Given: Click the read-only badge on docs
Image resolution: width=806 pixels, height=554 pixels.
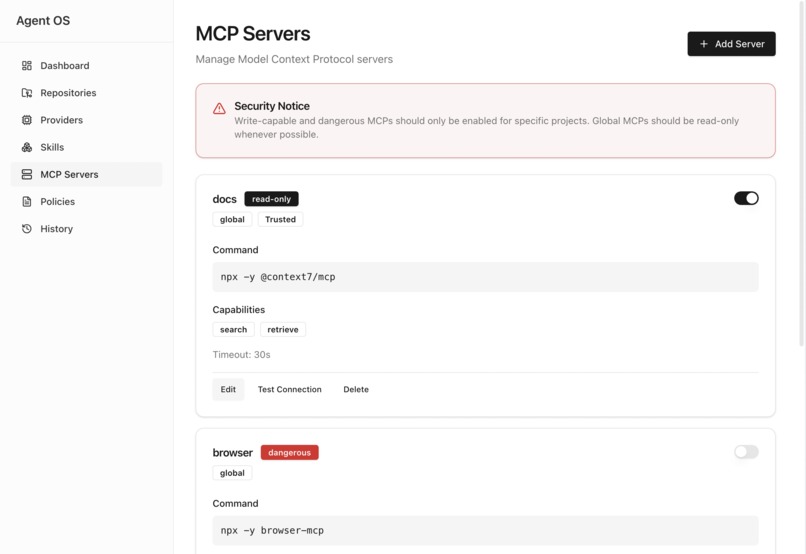Looking at the screenshot, I should [x=271, y=199].
